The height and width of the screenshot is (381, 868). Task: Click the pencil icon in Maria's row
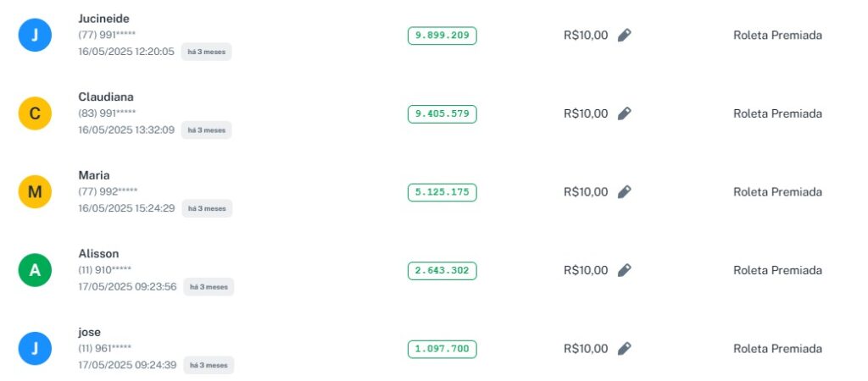(x=625, y=192)
